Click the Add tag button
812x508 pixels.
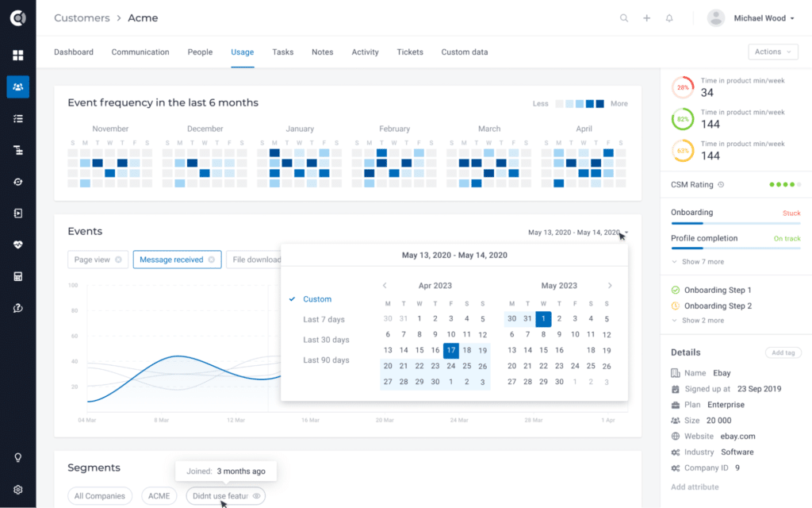pos(783,352)
